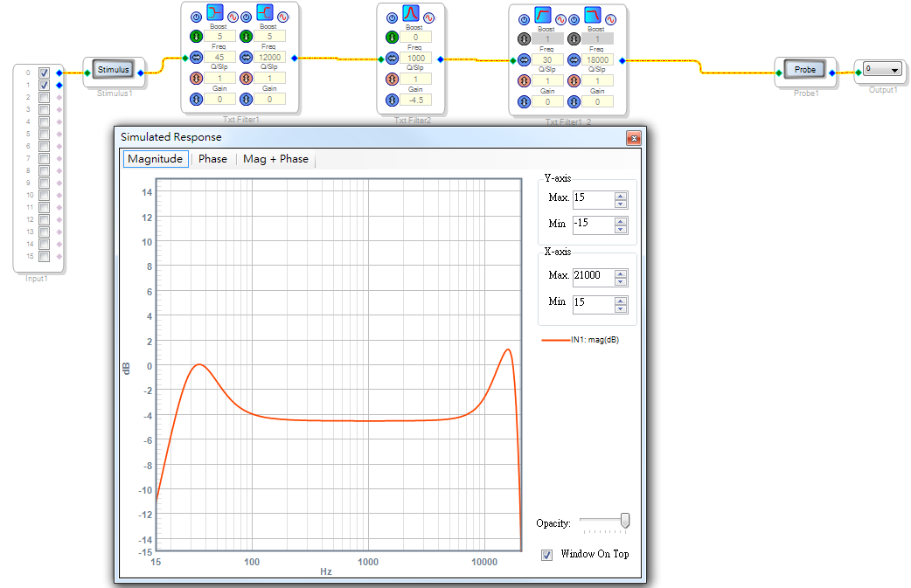Toggle power icon of the 30 Hz band in Txt Filter1_2
Image resolution: width=911 pixels, height=588 pixels.
pyautogui.click(x=524, y=20)
